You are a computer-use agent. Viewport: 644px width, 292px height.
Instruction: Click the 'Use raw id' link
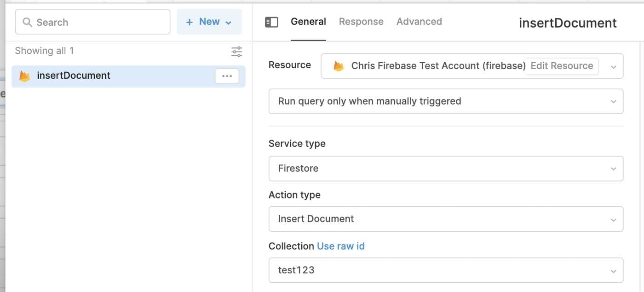340,246
